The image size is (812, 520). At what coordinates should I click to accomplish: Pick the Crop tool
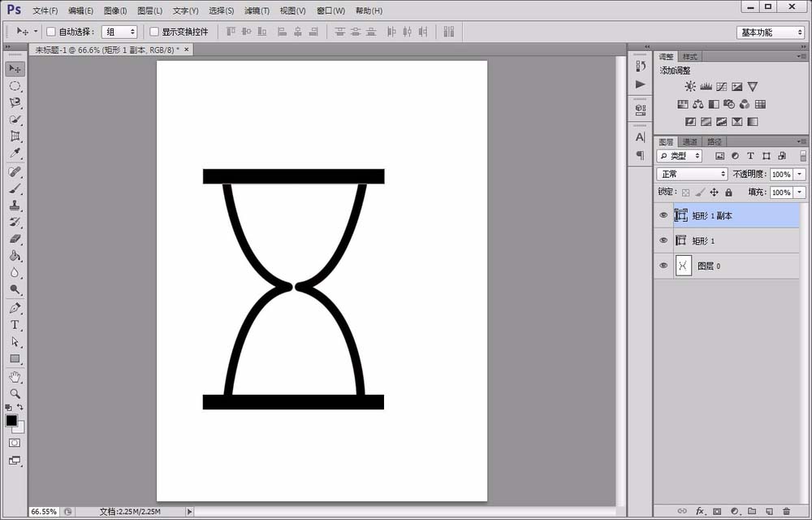(x=15, y=136)
